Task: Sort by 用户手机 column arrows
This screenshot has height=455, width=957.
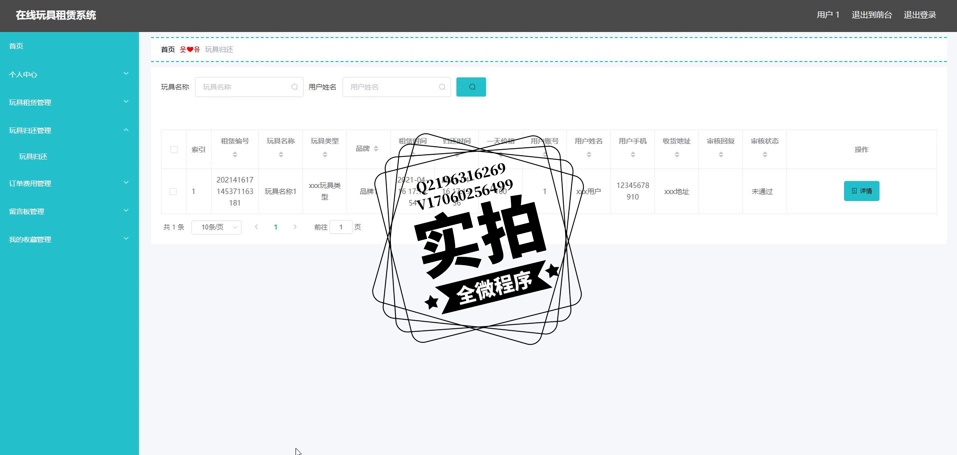Action: tap(632, 155)
